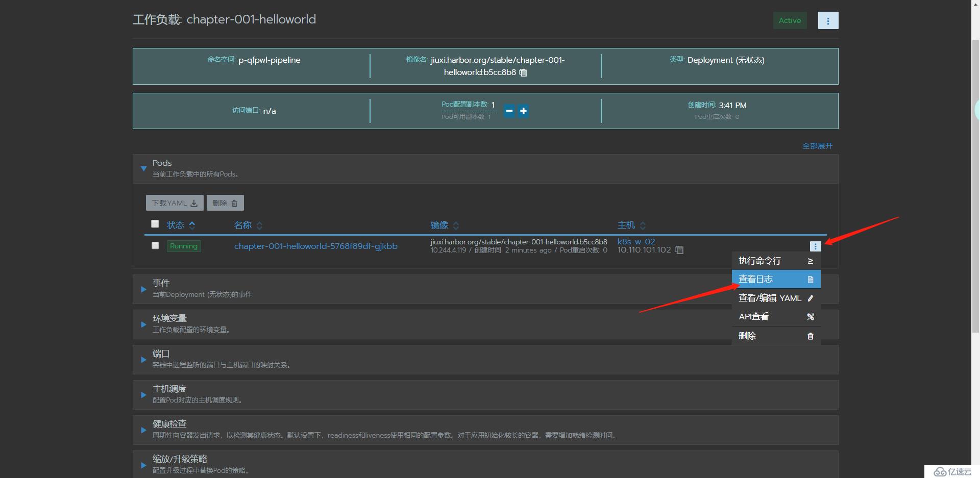
Task: Check the chapter-001-helloworld pod row checkbox
Action: pos(155,245)
